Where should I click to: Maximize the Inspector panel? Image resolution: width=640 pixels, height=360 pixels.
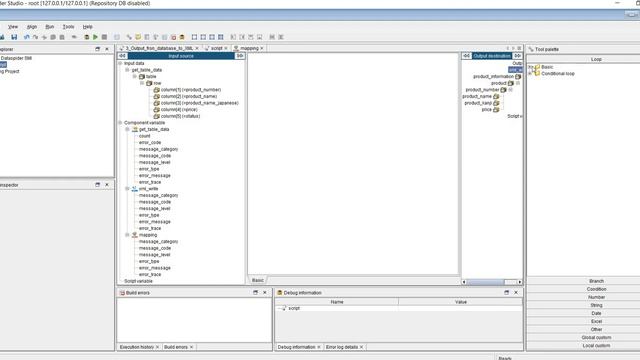click(98, 185)
